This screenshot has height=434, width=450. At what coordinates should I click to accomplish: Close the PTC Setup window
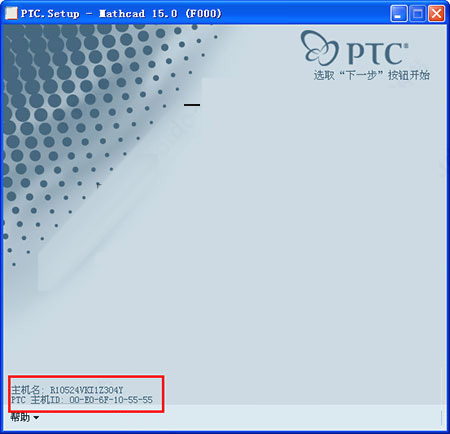pyautogui.click(x=437, y=14)
